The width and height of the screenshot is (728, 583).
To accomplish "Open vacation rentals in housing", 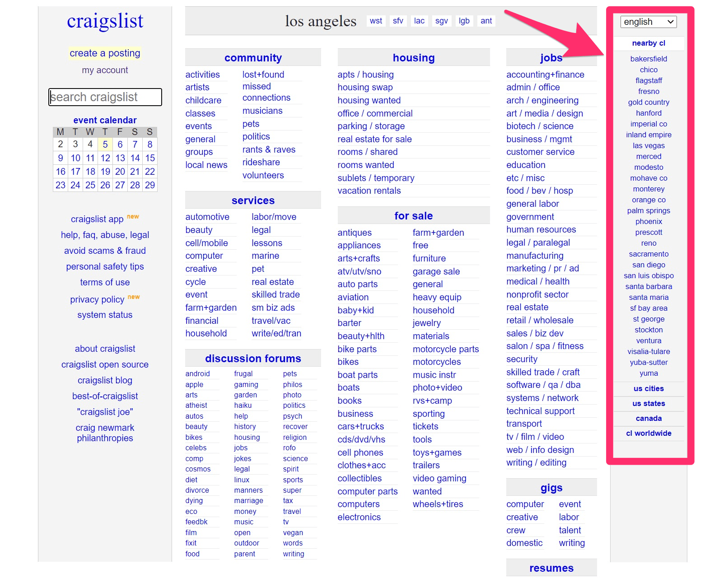I will [369, 191].
